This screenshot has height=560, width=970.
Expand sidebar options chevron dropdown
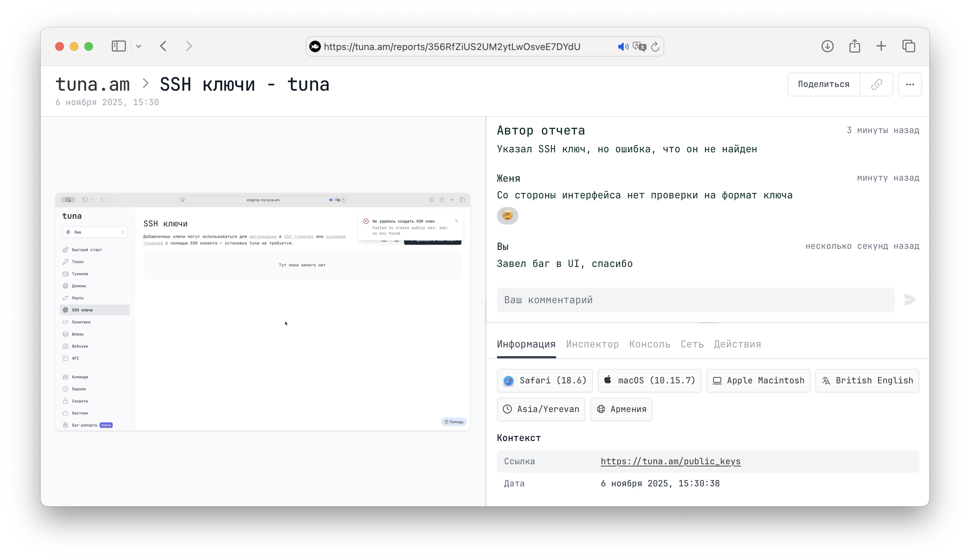pyautogui.click(x=139, y=46)
